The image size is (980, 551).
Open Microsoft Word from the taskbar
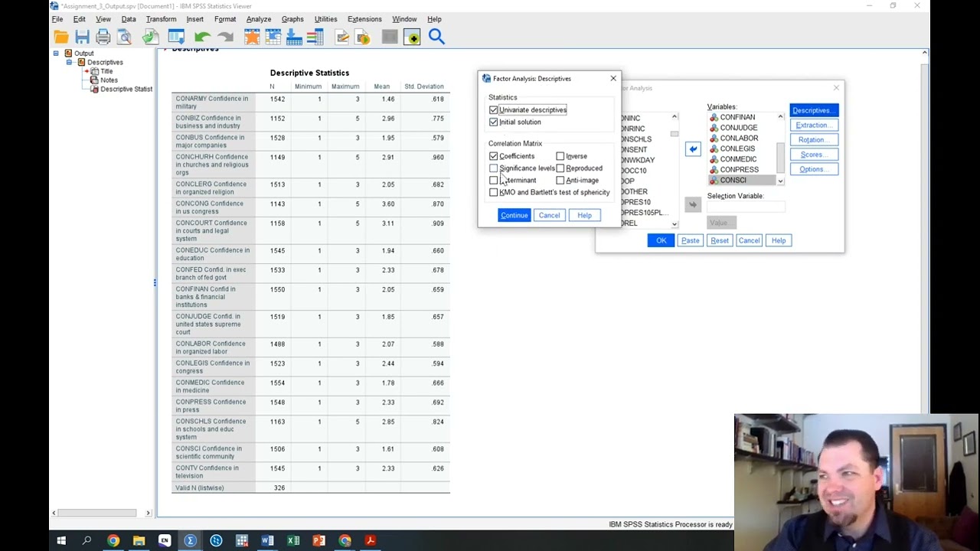(267, 541)
